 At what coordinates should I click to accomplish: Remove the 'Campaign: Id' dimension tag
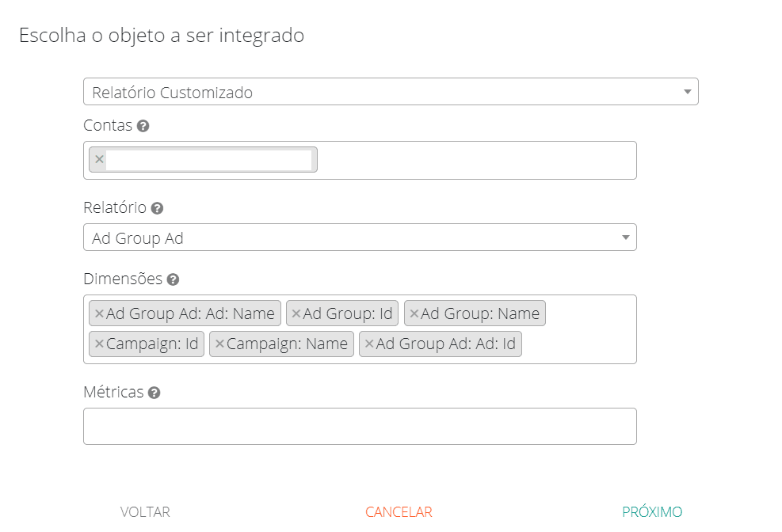click(x=99, y=344)
